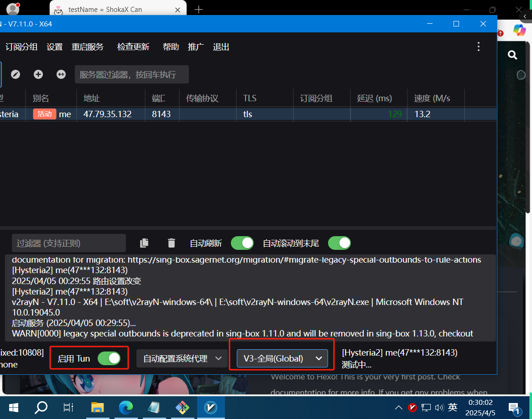Click the server filter input field
This screenshot has height=419, width=532.
(132, 74)
